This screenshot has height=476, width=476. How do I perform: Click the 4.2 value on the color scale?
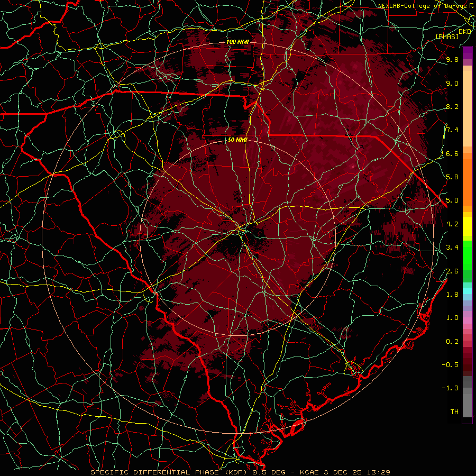(452, 224)
